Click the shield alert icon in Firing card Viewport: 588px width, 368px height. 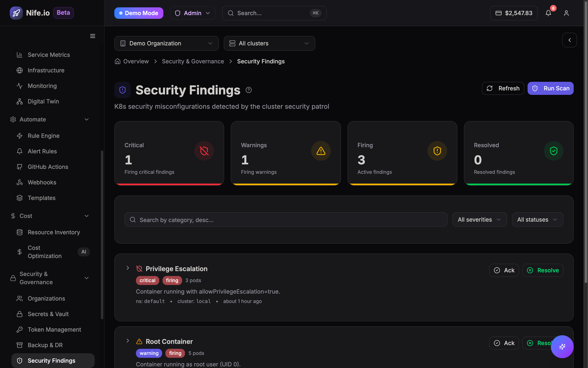[437, 151]
